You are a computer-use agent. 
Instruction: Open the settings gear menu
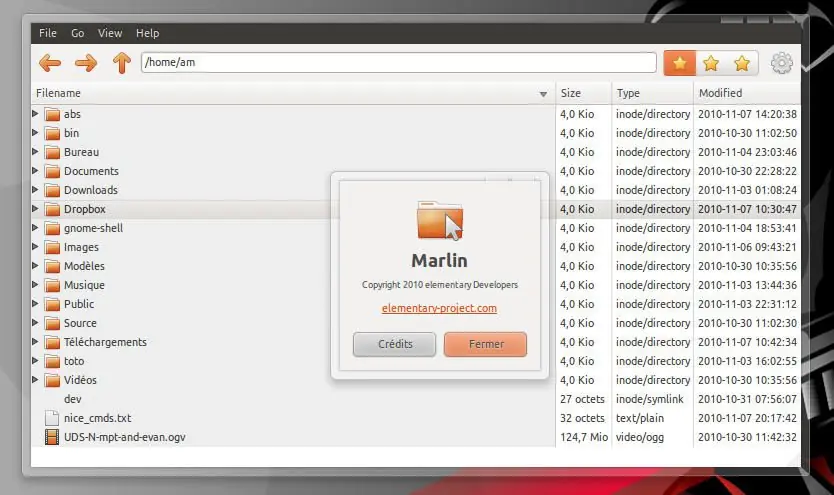coord(781,63)
